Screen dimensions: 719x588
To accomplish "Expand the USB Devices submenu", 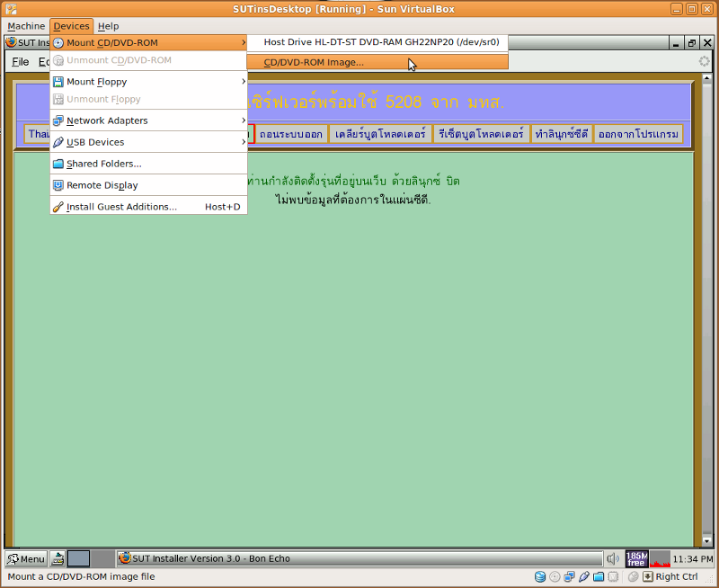I will [148, 142].
